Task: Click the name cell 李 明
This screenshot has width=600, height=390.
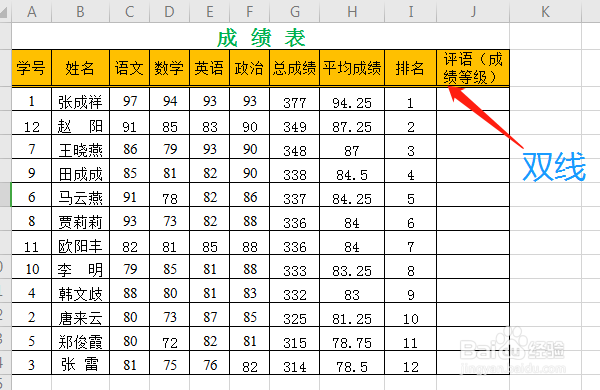Action: pyautogui.click(x=80, y=267)
